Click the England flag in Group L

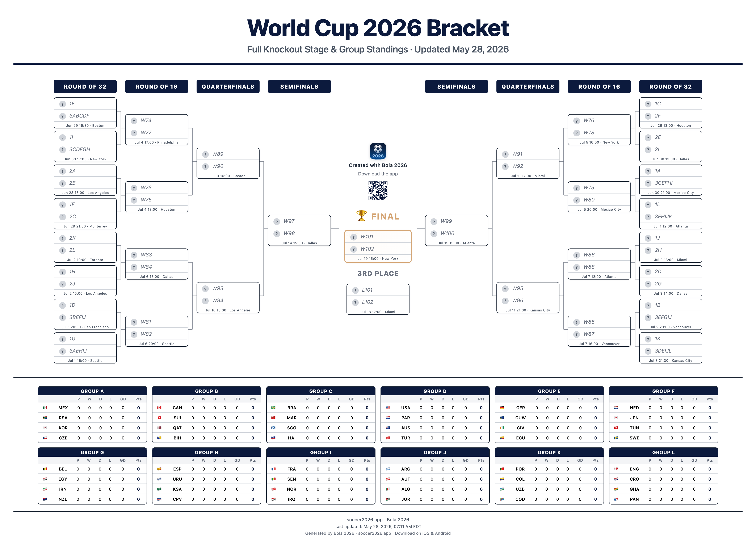point(616,469)
